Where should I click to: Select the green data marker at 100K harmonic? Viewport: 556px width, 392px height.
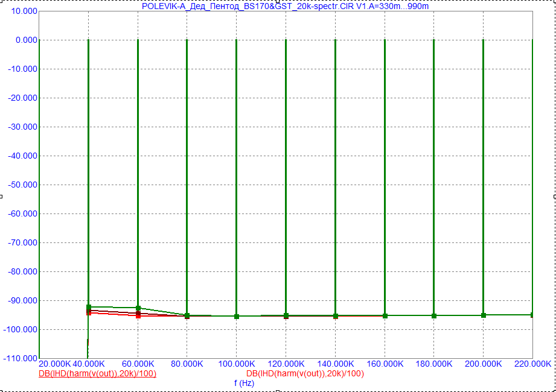tap(237, 316)
